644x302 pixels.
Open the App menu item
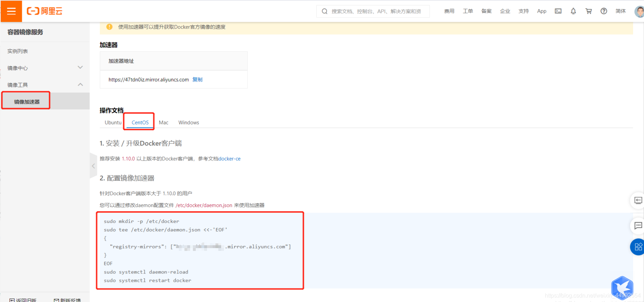pyautogui.click(x=542, y=11)
